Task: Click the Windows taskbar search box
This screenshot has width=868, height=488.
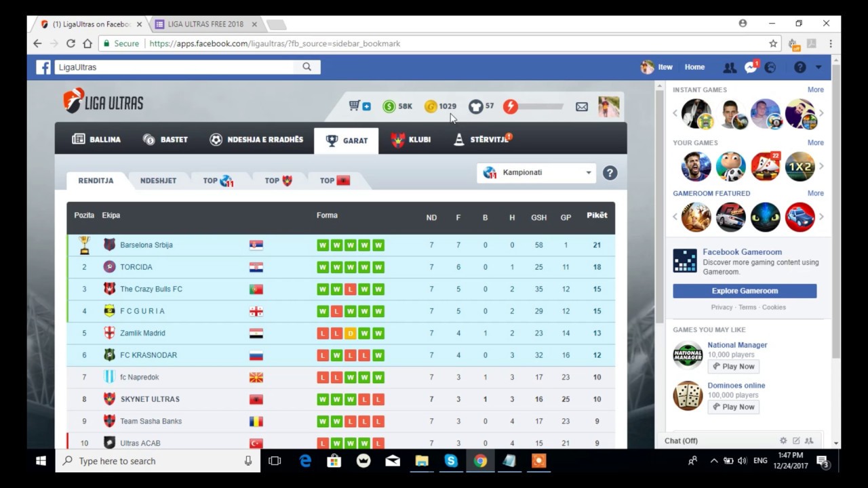Action: (x=158, y=461)
